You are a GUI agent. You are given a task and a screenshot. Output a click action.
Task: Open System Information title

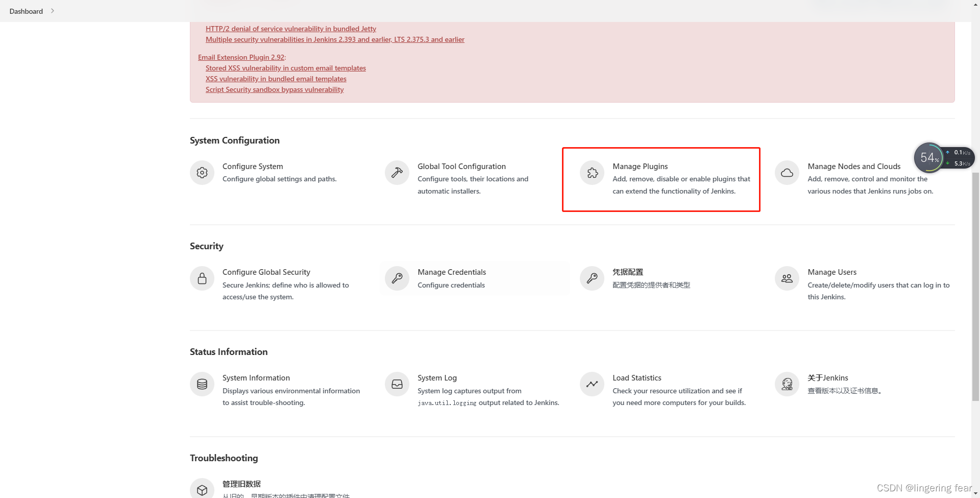[256, 378]
